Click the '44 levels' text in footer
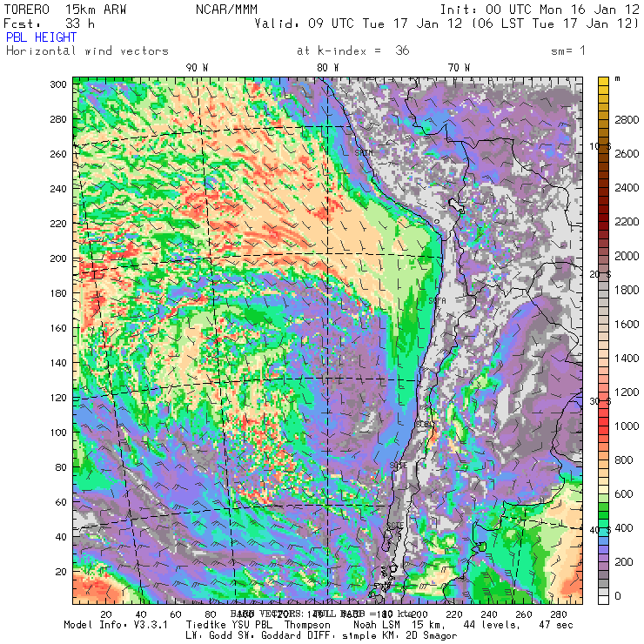This screenshot has height=644, width=644. pos(492,625)
